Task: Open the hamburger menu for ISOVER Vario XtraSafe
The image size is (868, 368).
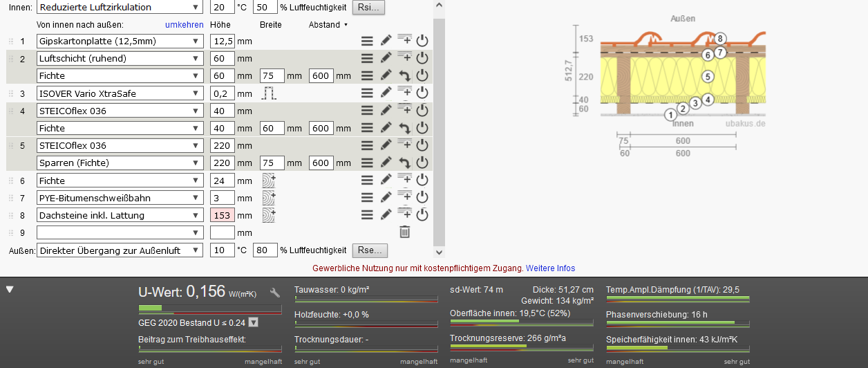Action: click(368, 93)
